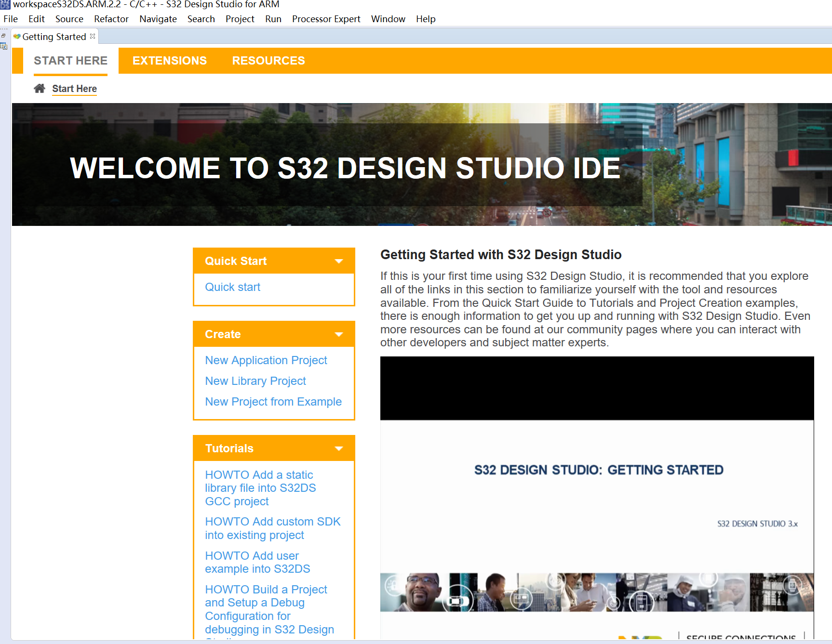Select the Getting Started editor tab

point(54,37)
